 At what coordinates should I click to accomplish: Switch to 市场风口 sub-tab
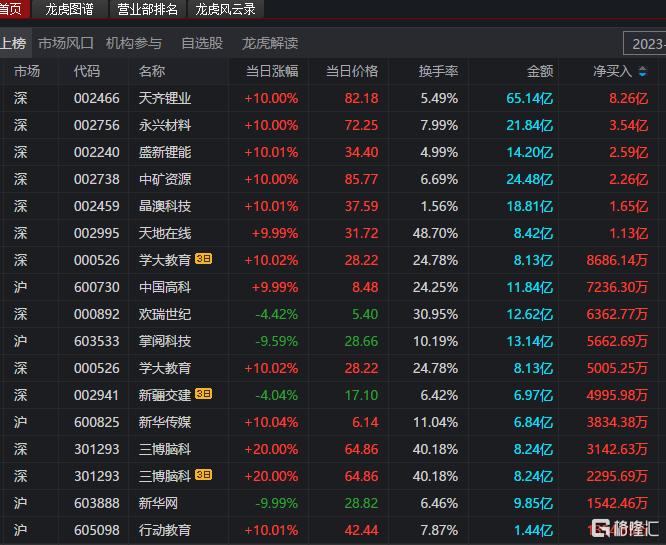point(66,43)
